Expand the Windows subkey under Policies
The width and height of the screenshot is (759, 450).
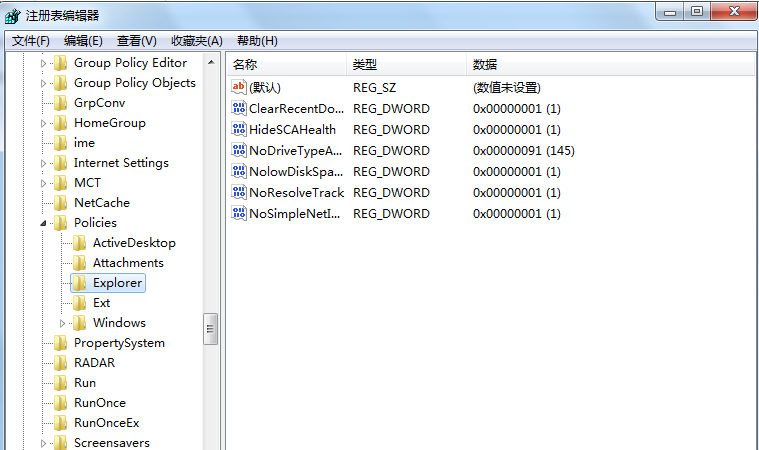coord(62,323)
